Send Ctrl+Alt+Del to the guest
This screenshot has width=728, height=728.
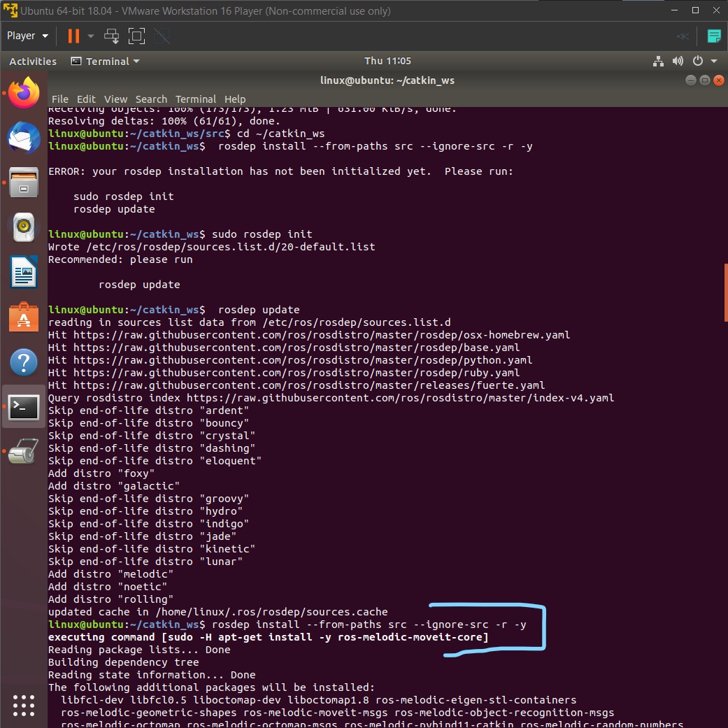(112, 36)
